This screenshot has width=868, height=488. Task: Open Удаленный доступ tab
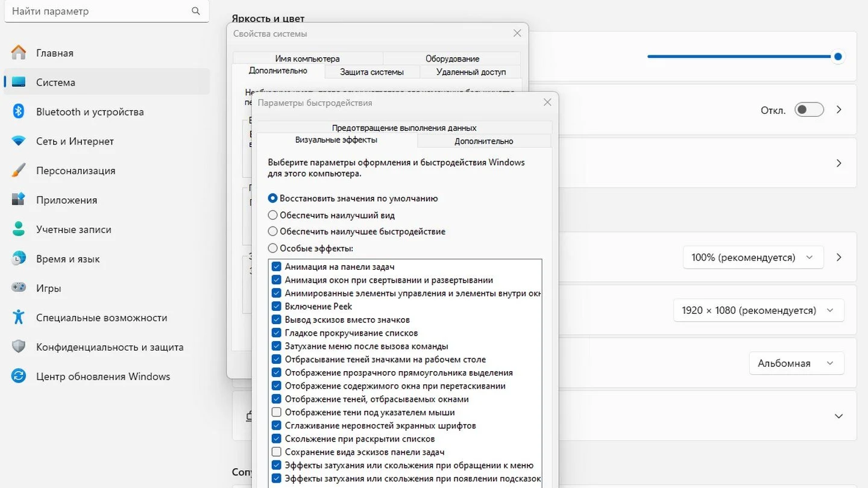(x=471, y=72)
